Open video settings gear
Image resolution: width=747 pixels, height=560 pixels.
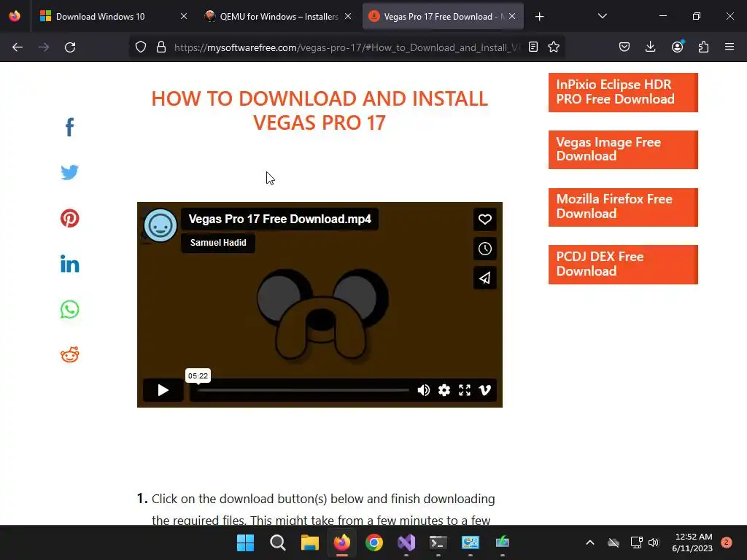coord(444,391)
